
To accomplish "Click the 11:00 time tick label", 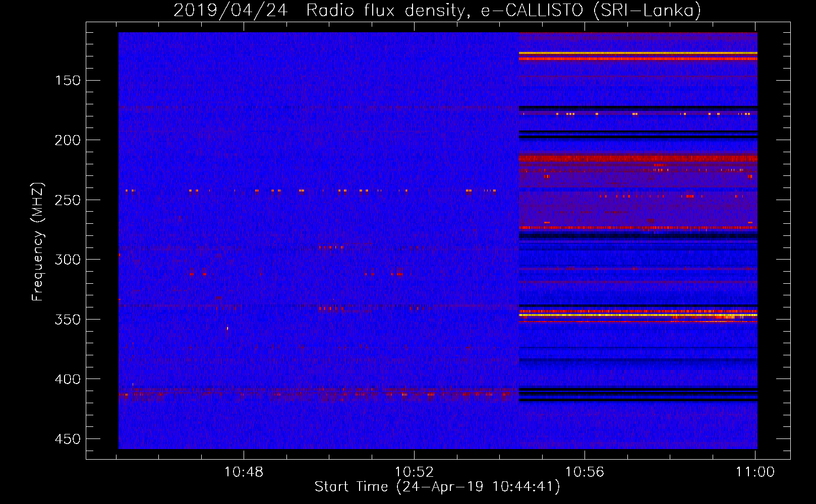I will coord(755,472).
